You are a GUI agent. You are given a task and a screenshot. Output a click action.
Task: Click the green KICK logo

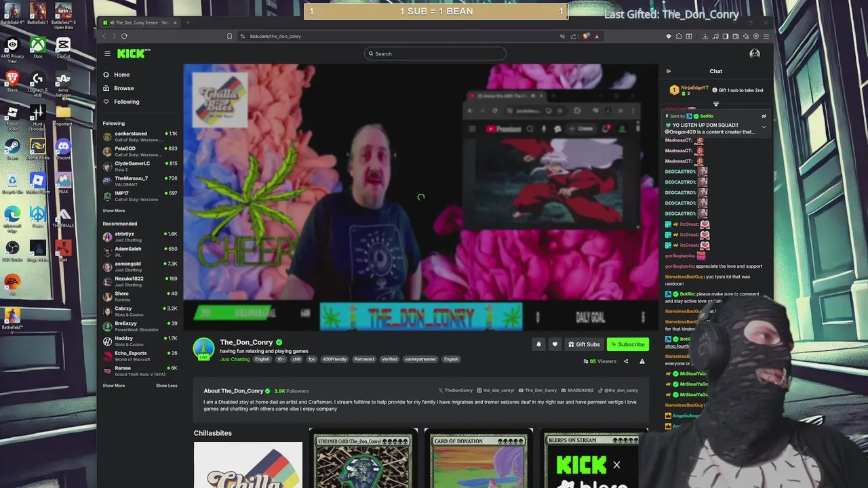[x=133, y=54]
